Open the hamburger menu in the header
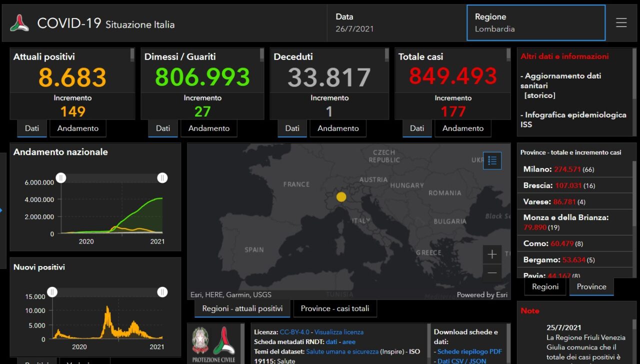Viewport: 640px width, 364px height. (621, 23)
